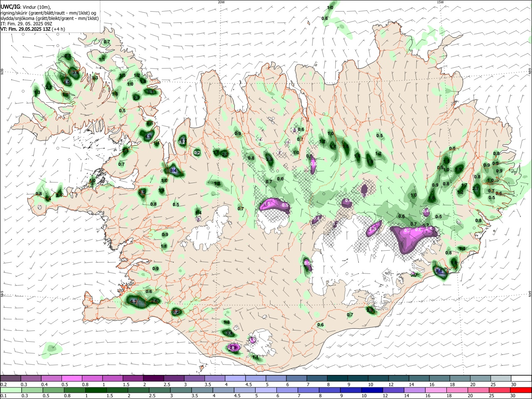This screenshot has height=399, width=532.
Task: Pick the very dark purple 2 mm snow swatch
Action: [x=153, y=378]
